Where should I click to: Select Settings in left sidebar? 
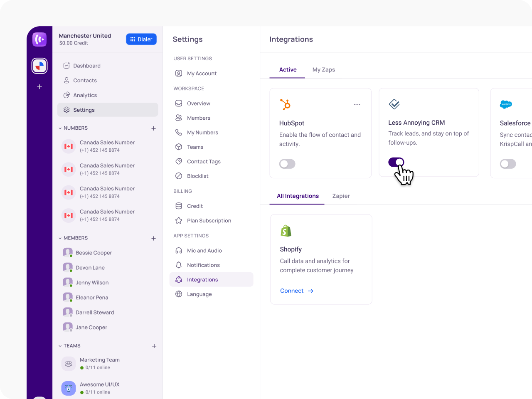(108, 110)
